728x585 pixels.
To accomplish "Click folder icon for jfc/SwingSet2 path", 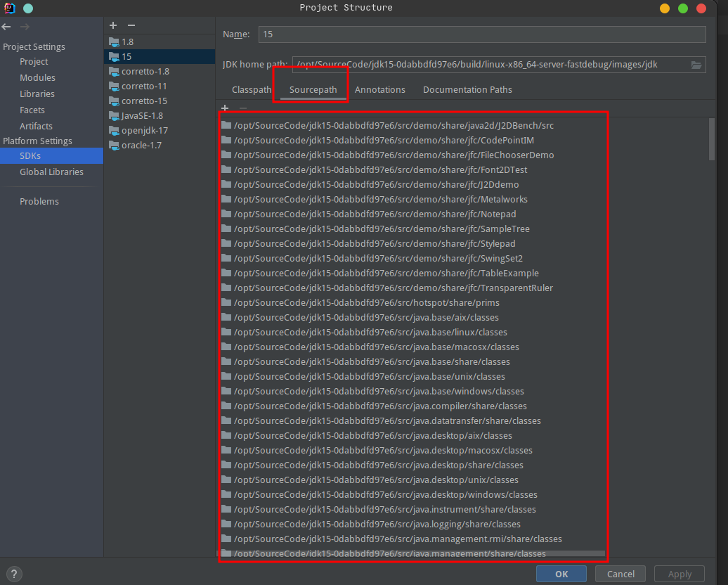I will click(226, 258).
